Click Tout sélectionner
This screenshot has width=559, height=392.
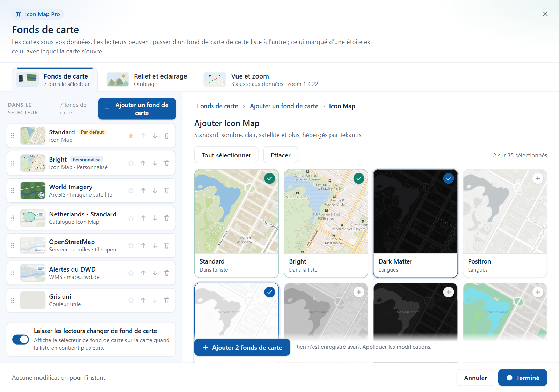pyautogui.click(x=226, y=155)
